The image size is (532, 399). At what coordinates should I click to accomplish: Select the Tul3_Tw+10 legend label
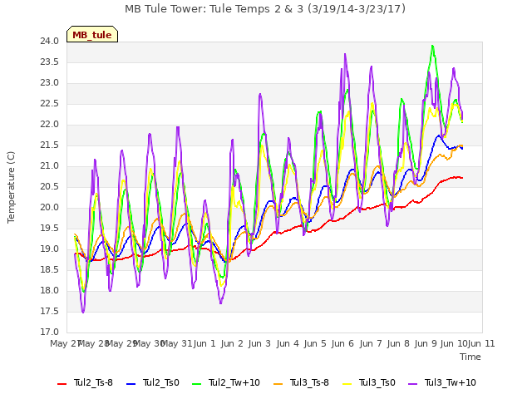click(x=451, y=382)
